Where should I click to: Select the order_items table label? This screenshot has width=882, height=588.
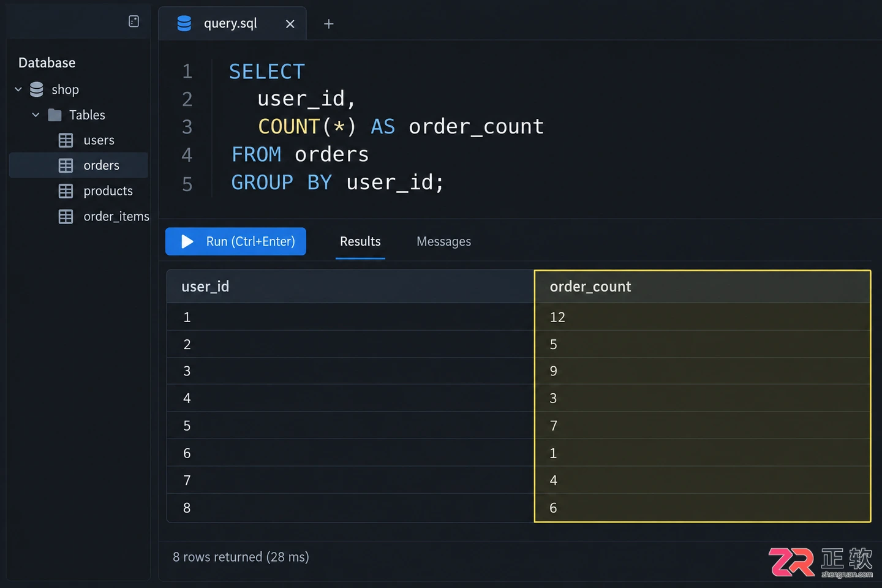click(116, 216)
